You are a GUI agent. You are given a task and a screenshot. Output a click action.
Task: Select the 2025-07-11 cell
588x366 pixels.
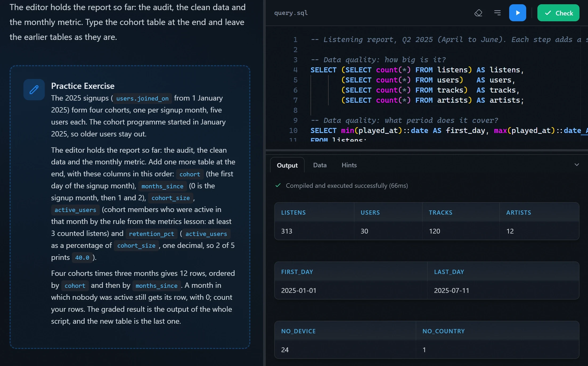click(x=503, y=290)
